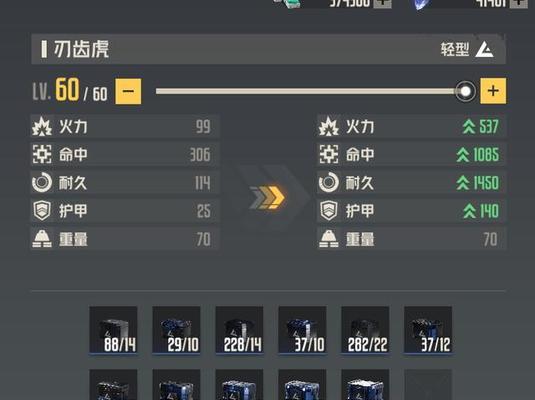Click the 命中 accuracy crosshair icon on left
The height and width of the screenshot is (400, 535).
[x=42, y=154]
